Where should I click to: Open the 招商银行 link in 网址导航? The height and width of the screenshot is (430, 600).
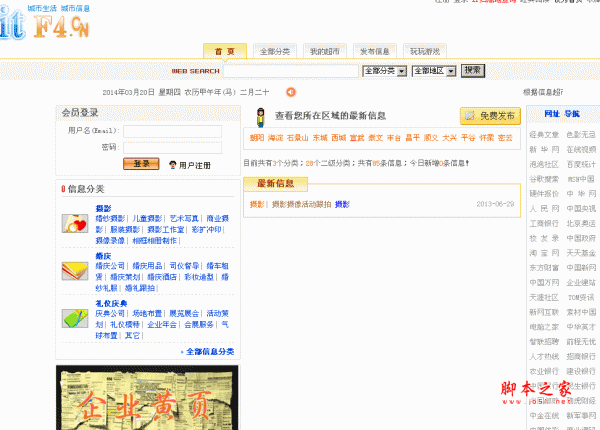pyautogui.click(x=581, y=357)
